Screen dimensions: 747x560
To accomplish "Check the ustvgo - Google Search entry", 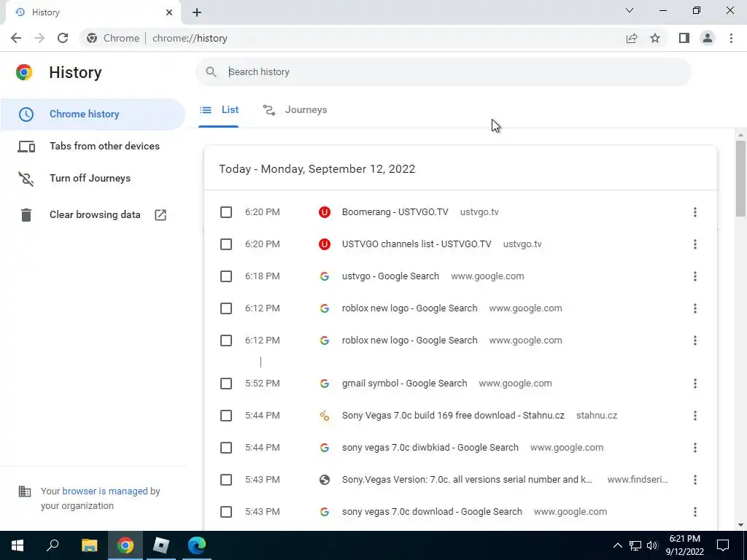I will [x=226, y=276].
